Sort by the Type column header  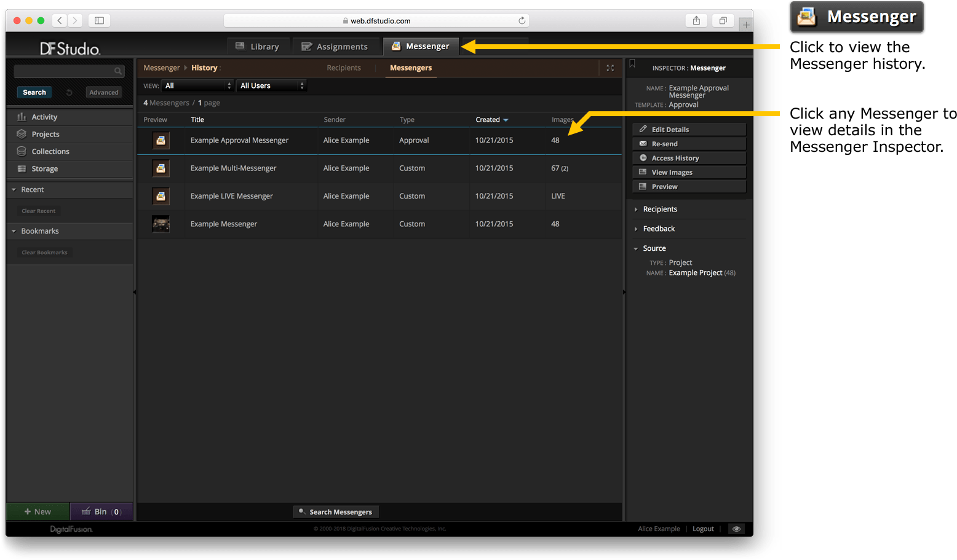point(407,119)
